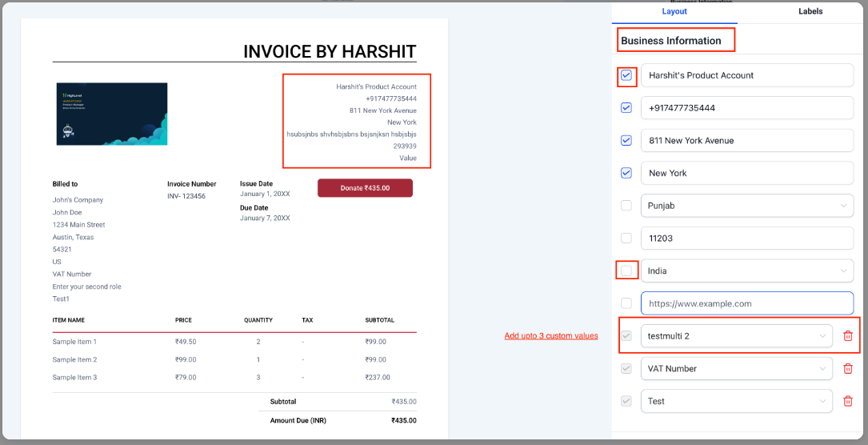The height and width of the screenshot is (445, 868).
Task: Enable the website URL checkbox
Action: click(626, 303)
